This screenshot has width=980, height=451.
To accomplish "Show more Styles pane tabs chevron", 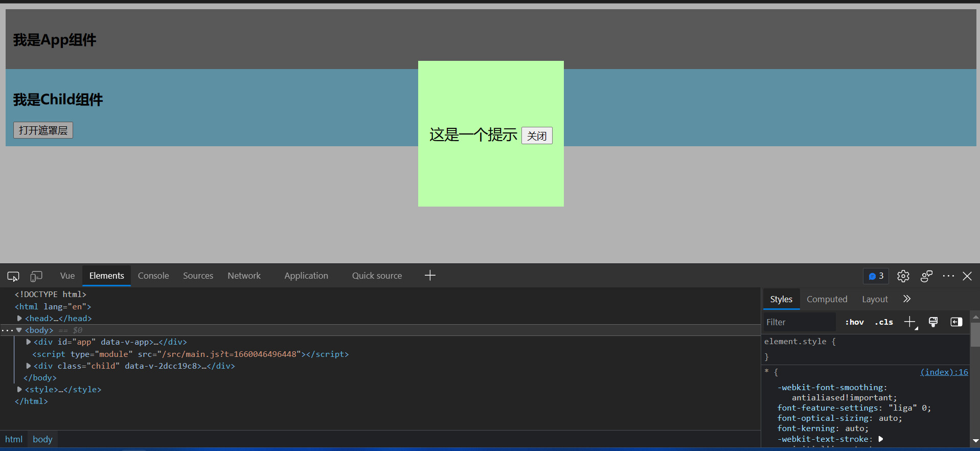I will [x=907, y=299].
